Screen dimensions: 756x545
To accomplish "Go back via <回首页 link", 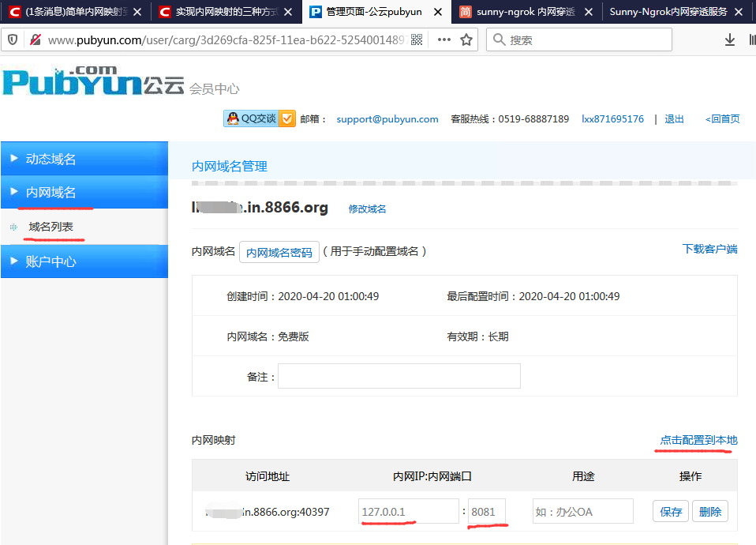I will [x=722, y=118].
